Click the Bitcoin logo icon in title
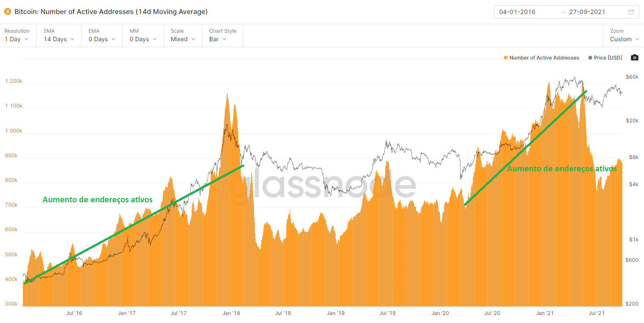This screenshot has height=323, width=644. [8, 12]
